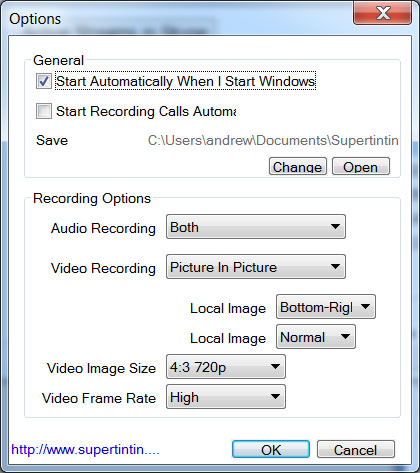Open the Local Image Normal size dropdown
Image resolution: width=420 pixels, height=473 pixels.
[x=316, y=337]
